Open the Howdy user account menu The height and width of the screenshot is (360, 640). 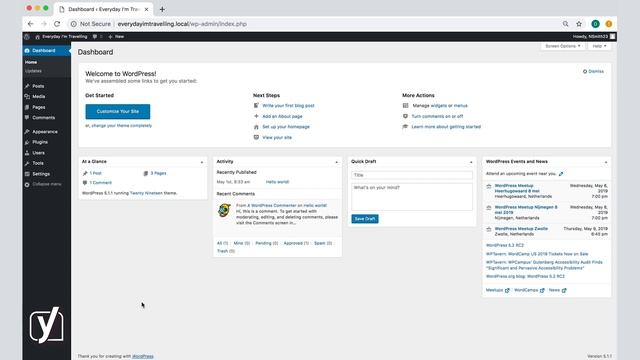[594, 37]
